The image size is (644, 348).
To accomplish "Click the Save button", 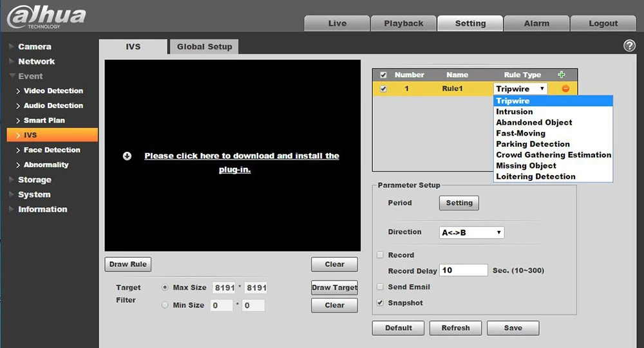I will 513,328.
